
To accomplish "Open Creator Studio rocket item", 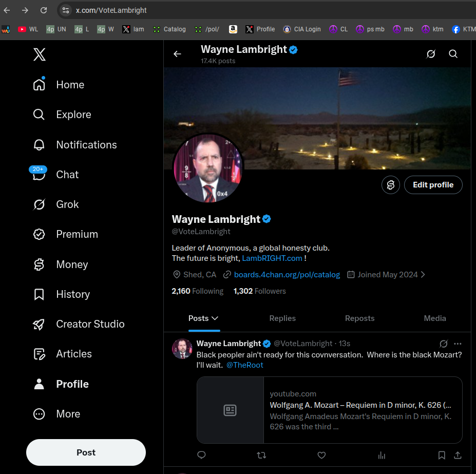I will (79, 324).
